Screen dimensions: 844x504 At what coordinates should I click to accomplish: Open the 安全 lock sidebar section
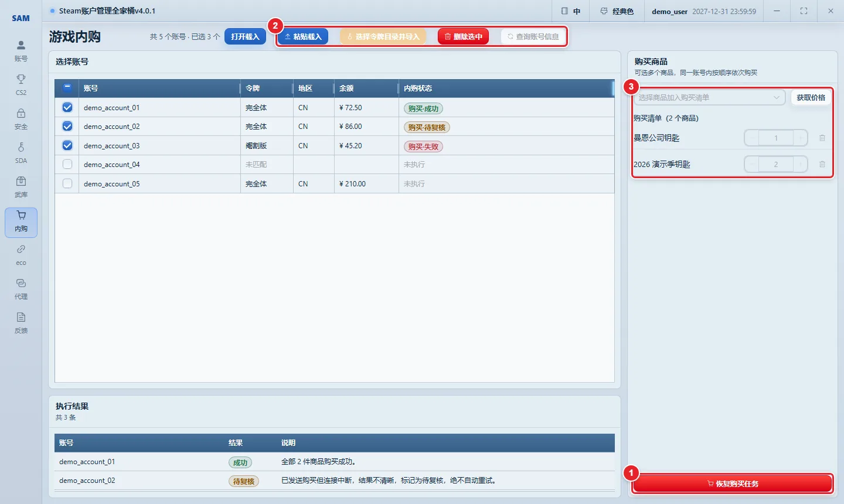[21, 119]
